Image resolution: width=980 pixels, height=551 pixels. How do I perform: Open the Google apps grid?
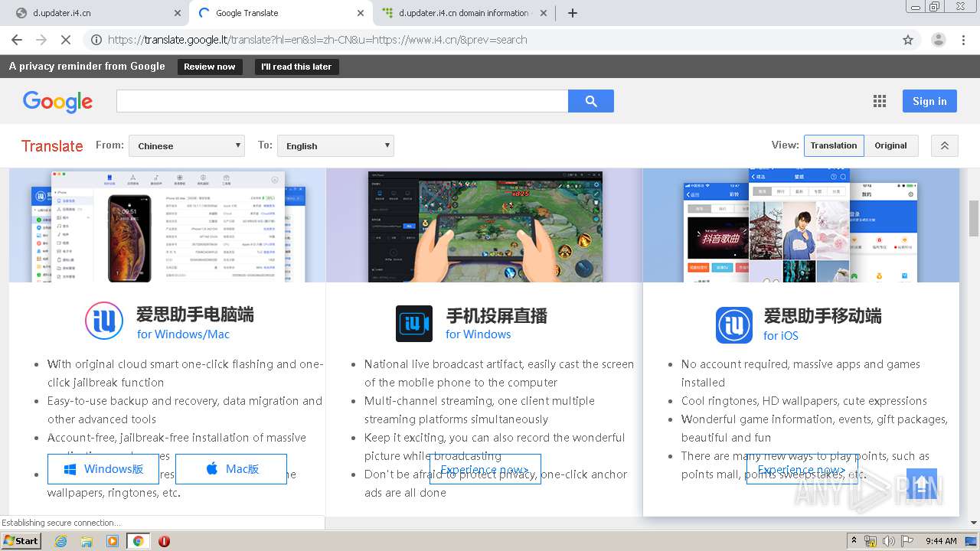tap(880, 101)
